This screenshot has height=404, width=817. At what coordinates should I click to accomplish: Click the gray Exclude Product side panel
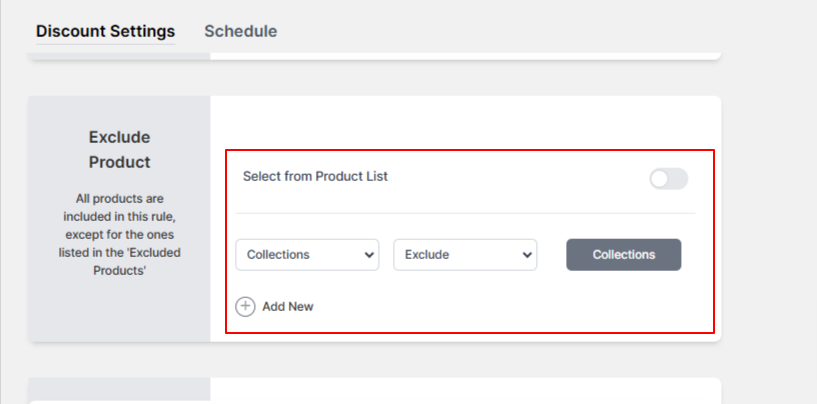tap(119, 219)
